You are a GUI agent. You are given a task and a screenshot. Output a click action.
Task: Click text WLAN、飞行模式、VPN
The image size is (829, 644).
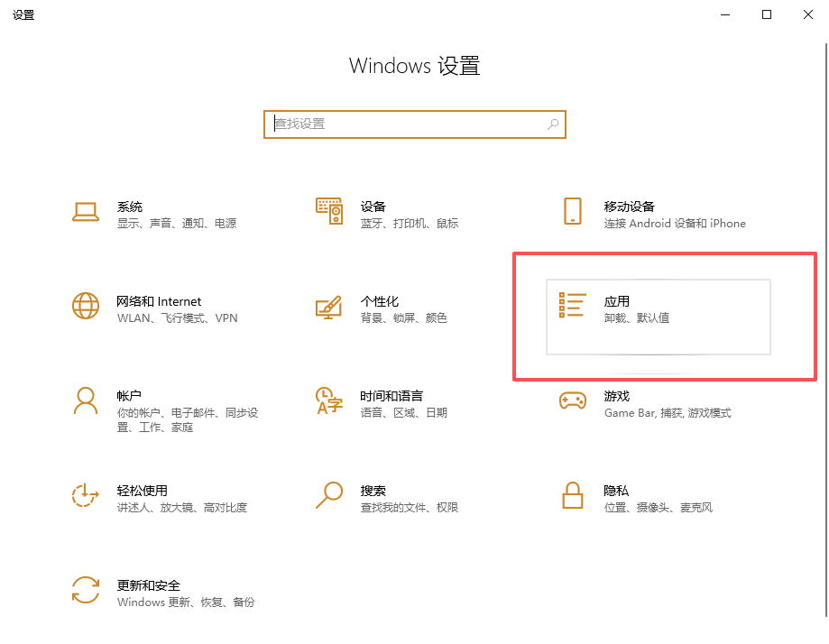point(177,318)
